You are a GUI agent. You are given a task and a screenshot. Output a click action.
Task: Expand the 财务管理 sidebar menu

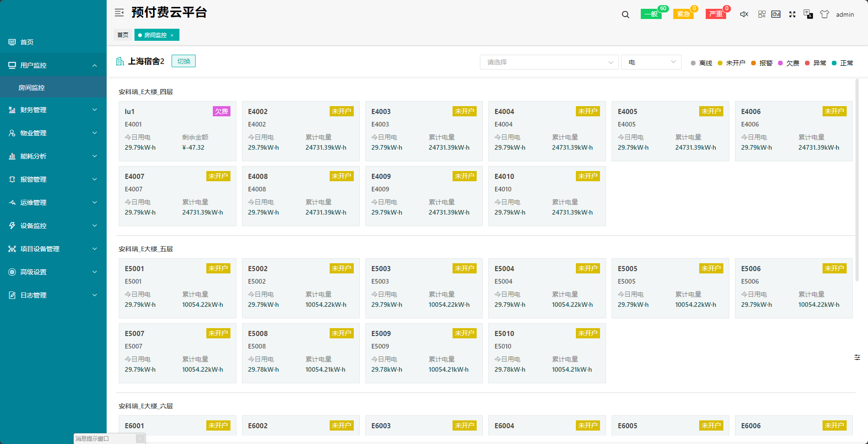(53, 110)
